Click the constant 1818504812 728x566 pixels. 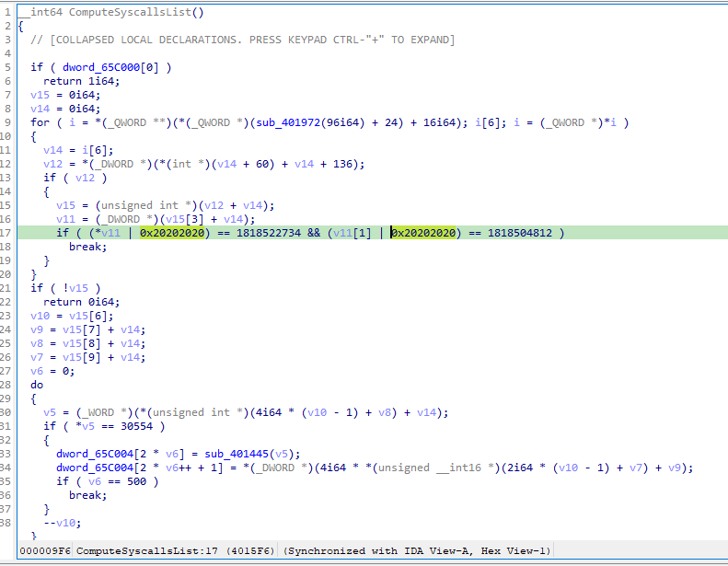tap(520, 233)
